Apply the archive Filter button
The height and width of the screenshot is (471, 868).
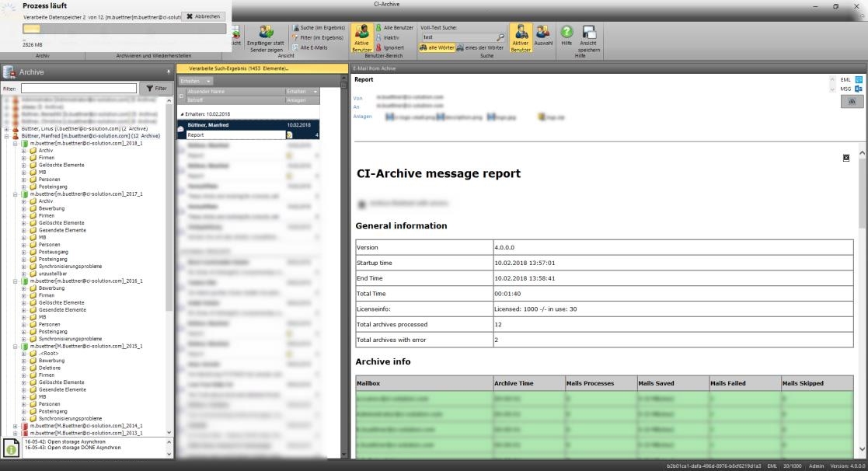pos(156,89)
